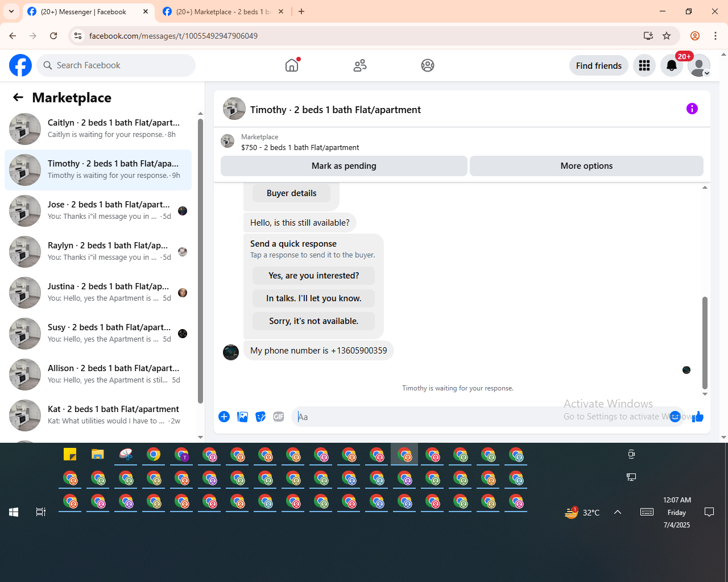Open the Groups icon in top navigation
This screenshot has width=728, height=582.
click(x=428, y=65)
